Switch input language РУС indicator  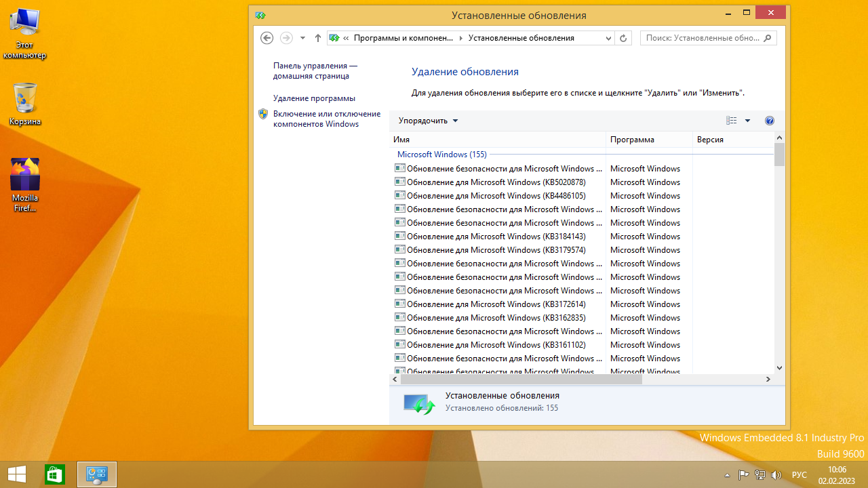point(799,475)
